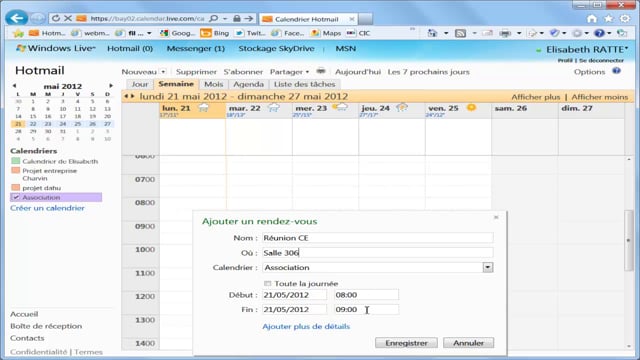
Task: Click the Où field containing Salle 306
Action: (x=378, y=253)
